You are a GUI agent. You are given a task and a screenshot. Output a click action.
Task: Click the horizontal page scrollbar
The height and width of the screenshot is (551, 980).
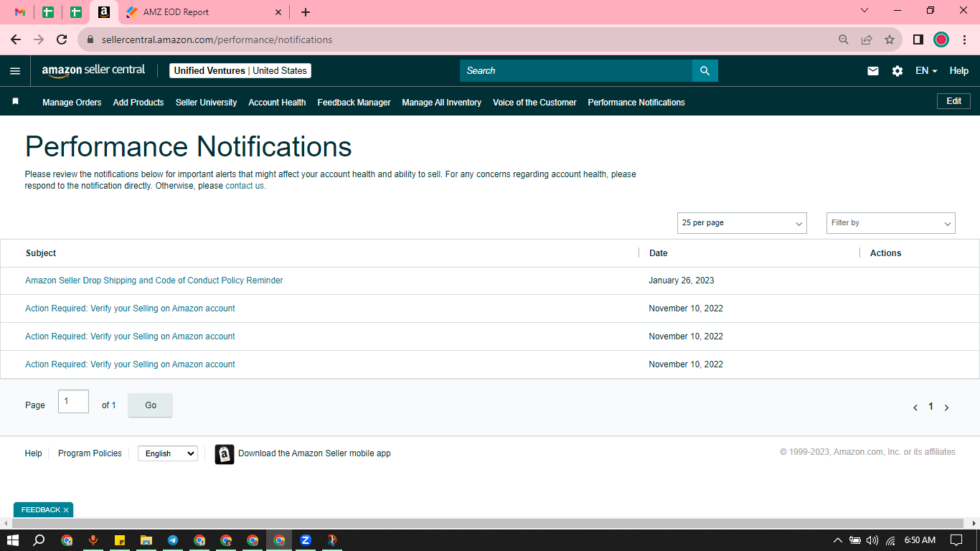(488, 524)
